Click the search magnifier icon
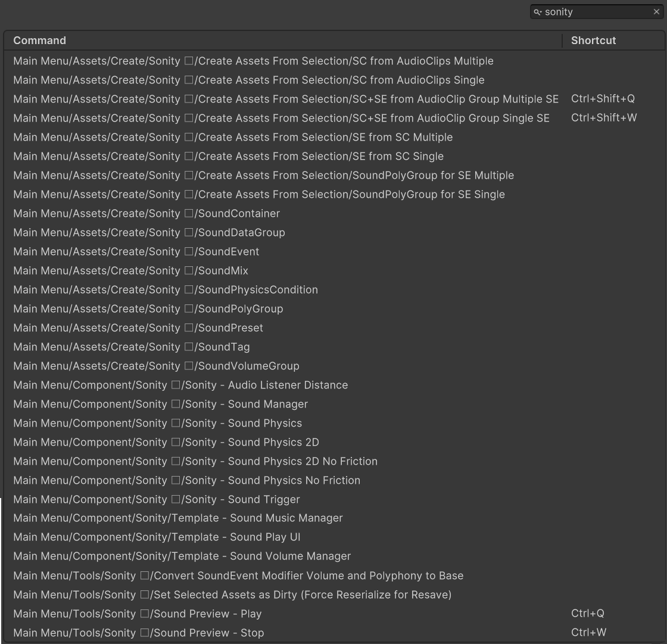This screenshot has height=644, width=667. click(538, 13)
